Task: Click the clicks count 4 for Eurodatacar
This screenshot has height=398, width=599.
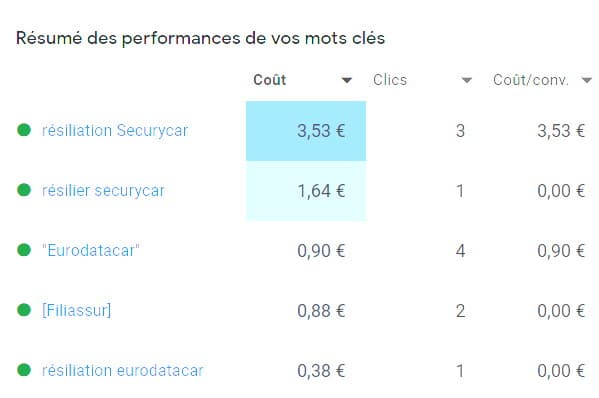Action: click(460, 251)
